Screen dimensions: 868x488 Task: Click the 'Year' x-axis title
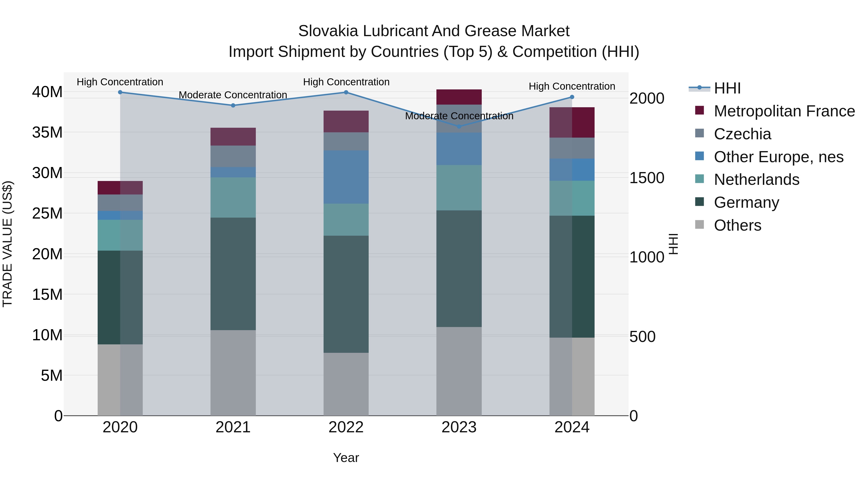(346, 458)
